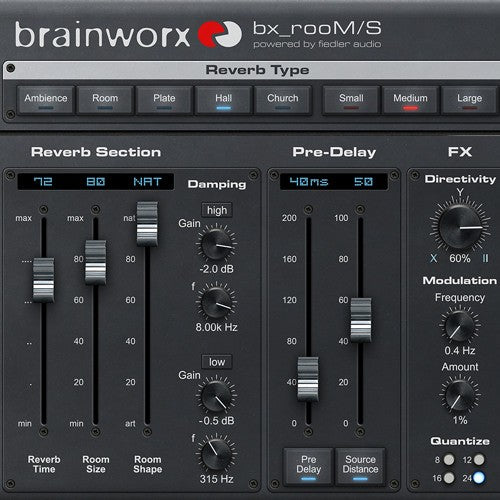
Task: Click the Reverb Time label
Action: (x=44, y=464)
